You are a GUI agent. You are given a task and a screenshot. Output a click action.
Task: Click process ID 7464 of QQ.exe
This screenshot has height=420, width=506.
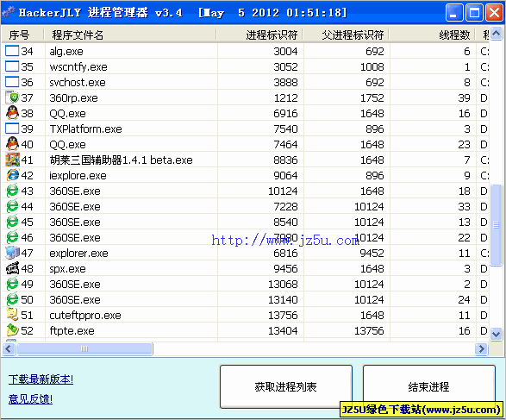click(285, 144)
